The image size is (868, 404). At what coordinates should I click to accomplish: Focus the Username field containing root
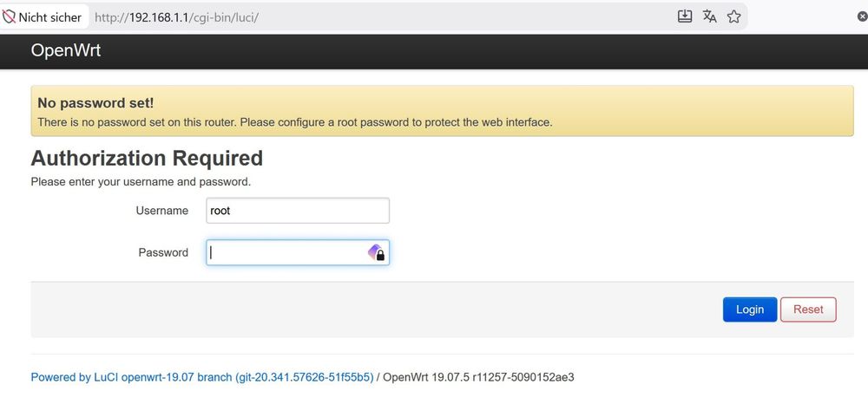(298, 211)
